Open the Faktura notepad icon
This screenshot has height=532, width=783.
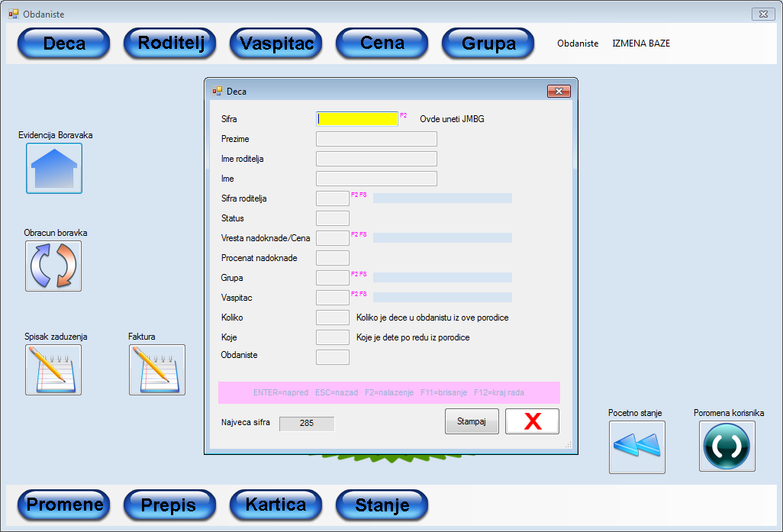[x=157, y=369]
